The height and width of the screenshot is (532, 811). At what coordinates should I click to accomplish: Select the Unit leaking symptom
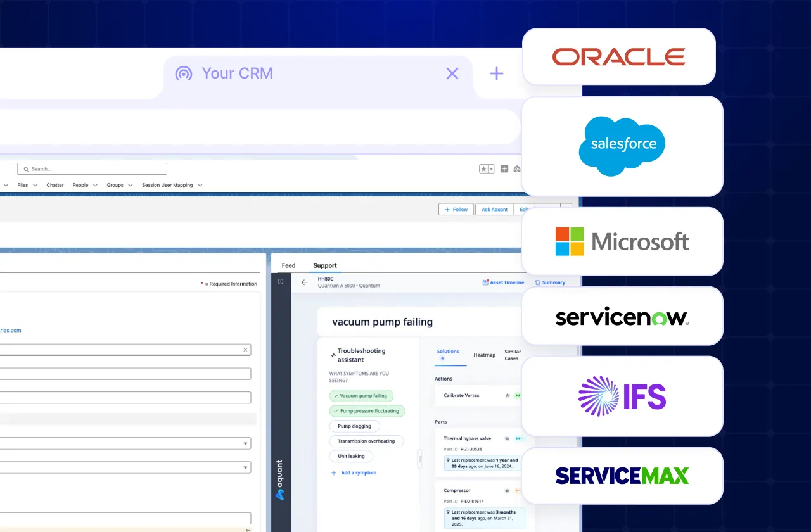351,456
